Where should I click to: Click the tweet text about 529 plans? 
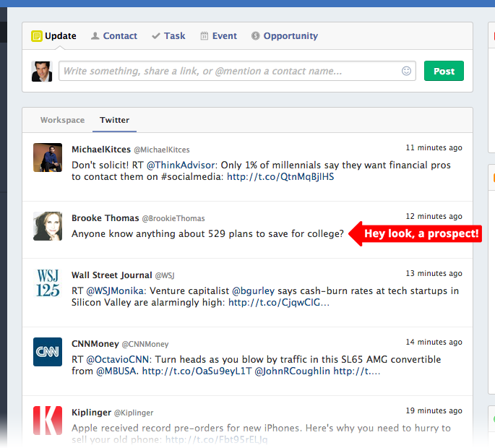click(x=207, y=234)
